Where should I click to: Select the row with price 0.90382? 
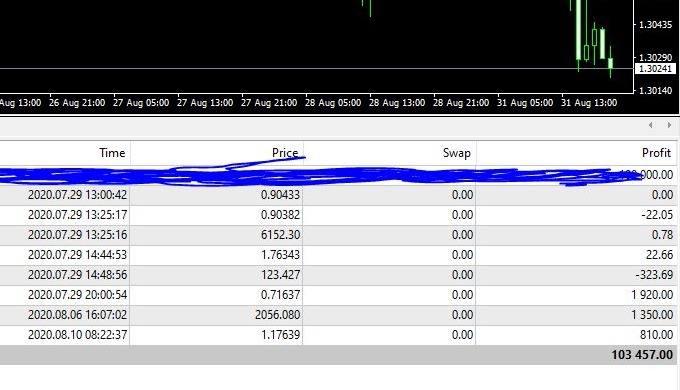(338, 215)
